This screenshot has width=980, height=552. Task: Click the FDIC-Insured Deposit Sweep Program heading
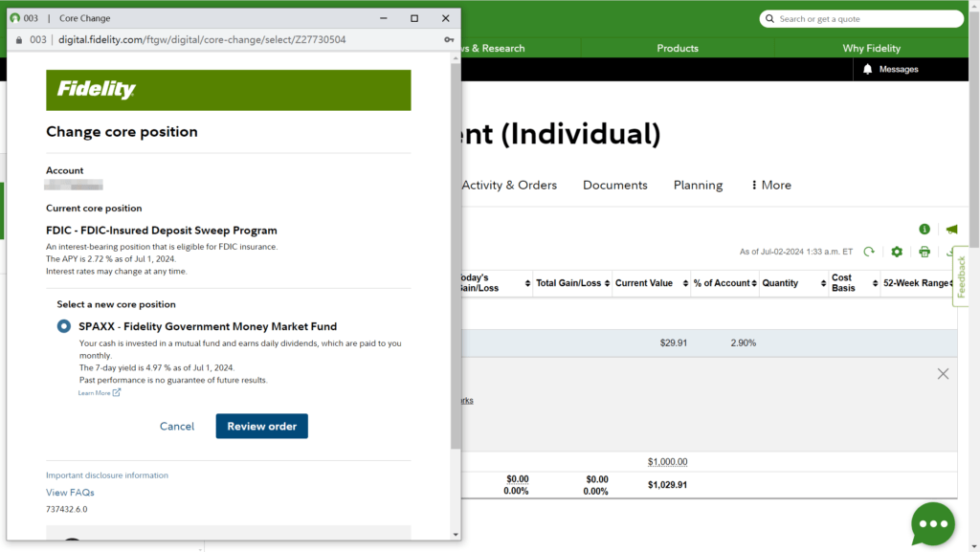(x=161, y=231)
